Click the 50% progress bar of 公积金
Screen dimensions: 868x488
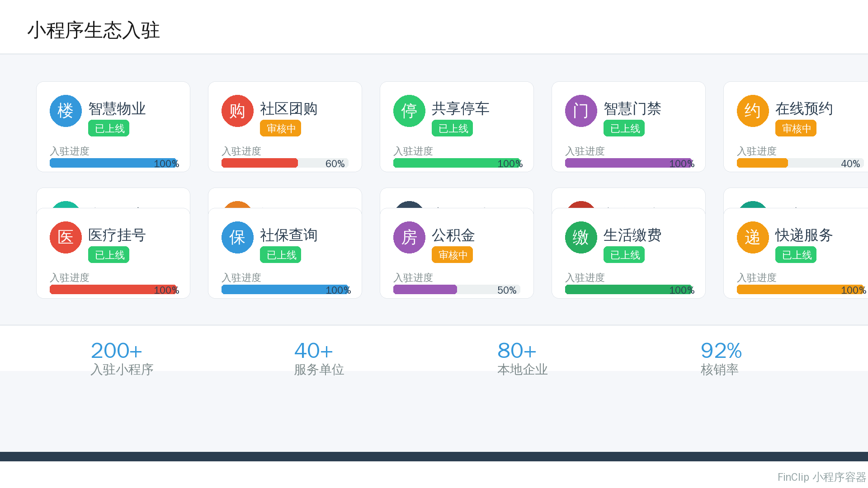[457, 290]
